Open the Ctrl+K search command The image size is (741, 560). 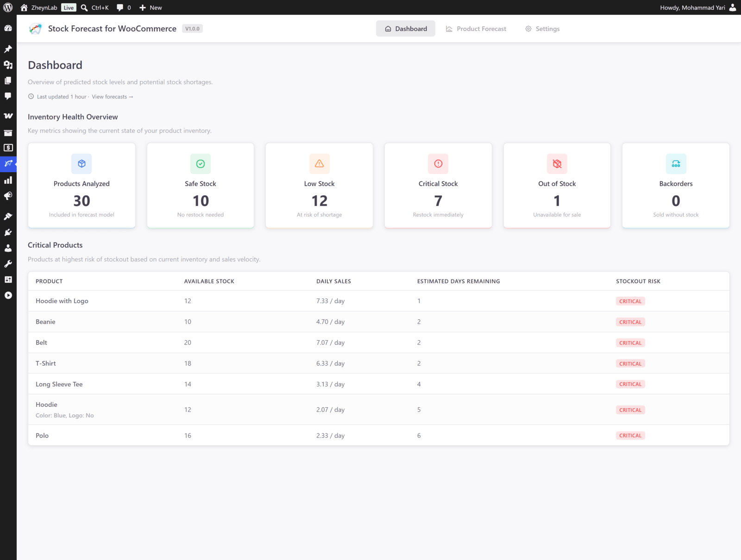(x=94, y=7)
